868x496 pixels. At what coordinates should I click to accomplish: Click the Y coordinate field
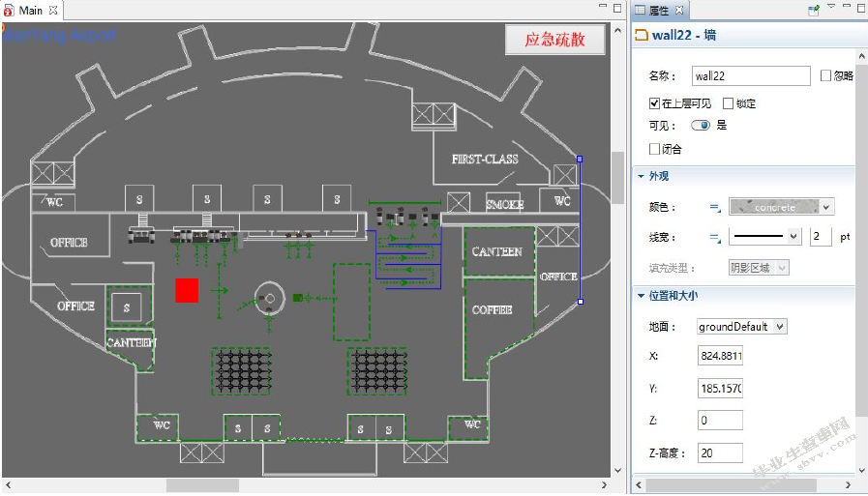click(720, 388)
